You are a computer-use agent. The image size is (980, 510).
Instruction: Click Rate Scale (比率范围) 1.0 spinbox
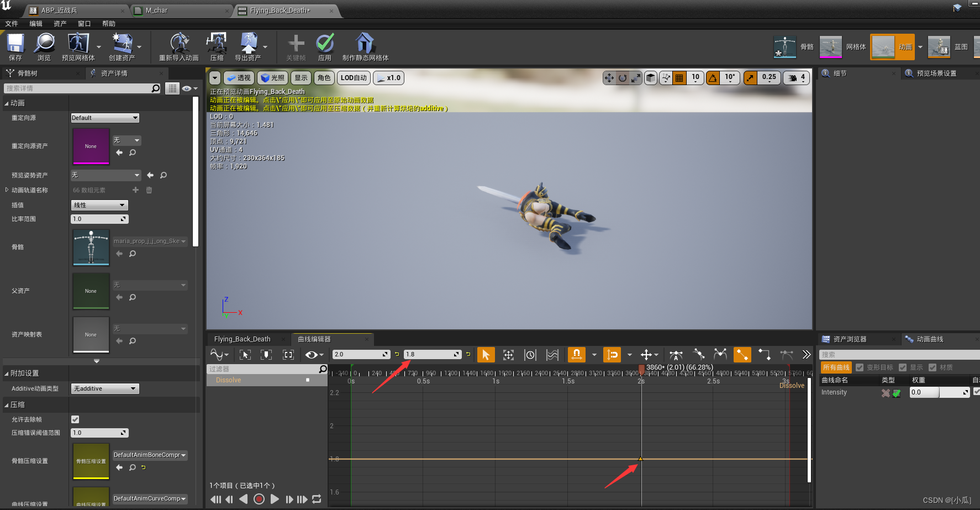pos(99,219)
